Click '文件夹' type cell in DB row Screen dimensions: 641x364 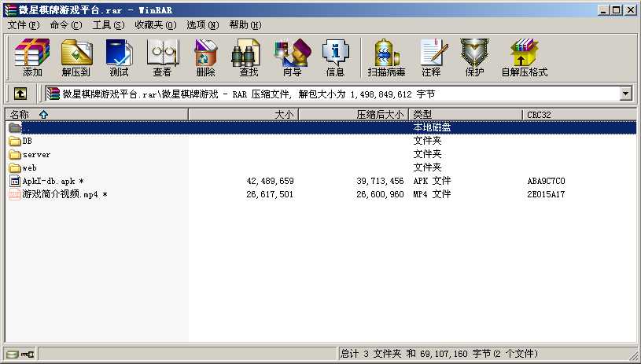click(x=427, y=141)
